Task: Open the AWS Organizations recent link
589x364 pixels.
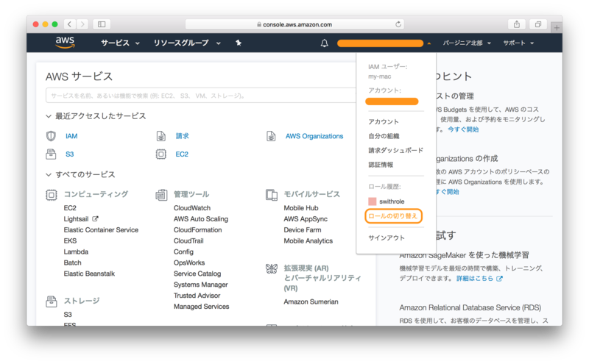Action: coord(314,136)
